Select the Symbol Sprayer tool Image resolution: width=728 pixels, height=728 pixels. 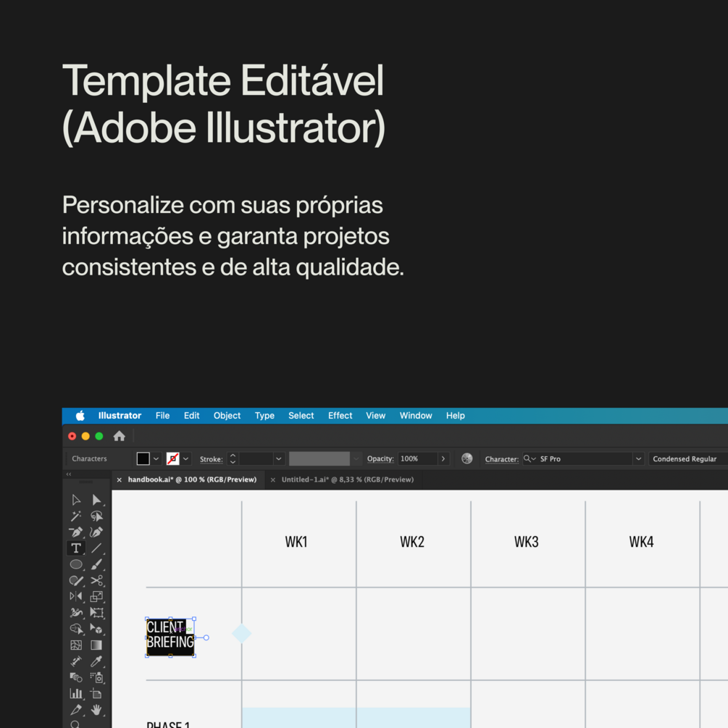click(x=96, y=677)
